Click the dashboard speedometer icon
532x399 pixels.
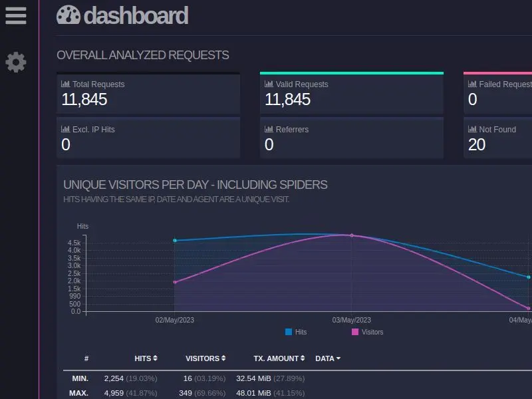coord(68,15)
